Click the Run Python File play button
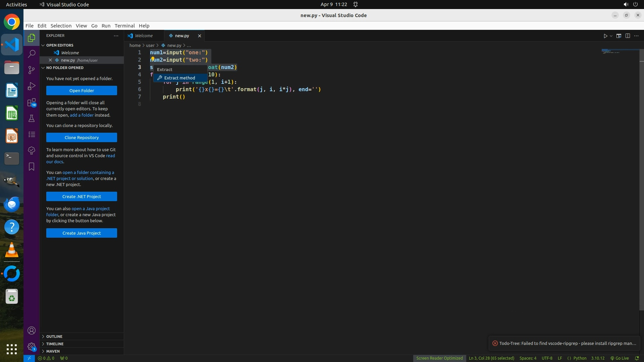 click(605, 36)
